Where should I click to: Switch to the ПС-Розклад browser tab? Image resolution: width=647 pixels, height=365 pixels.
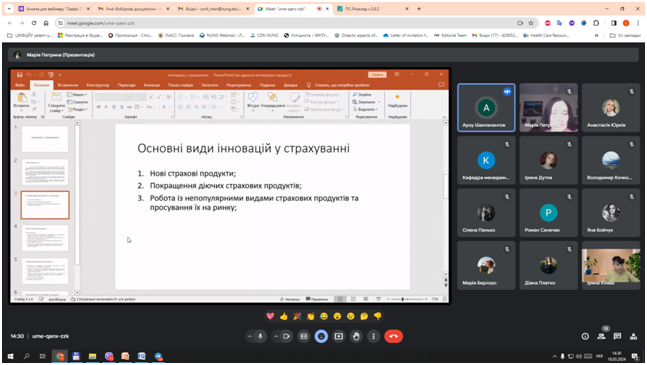click(x=373, y=9)
